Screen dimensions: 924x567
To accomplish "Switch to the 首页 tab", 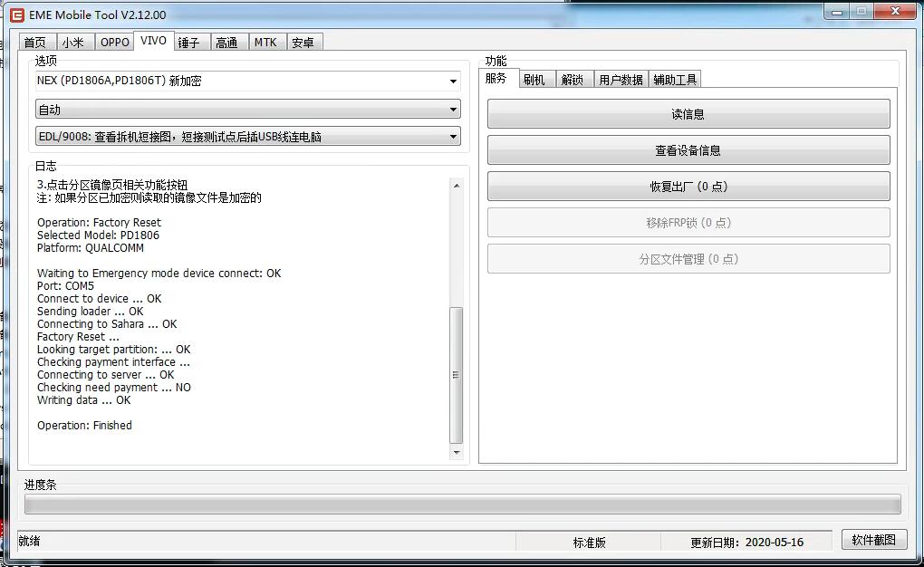I will point(36,43).
